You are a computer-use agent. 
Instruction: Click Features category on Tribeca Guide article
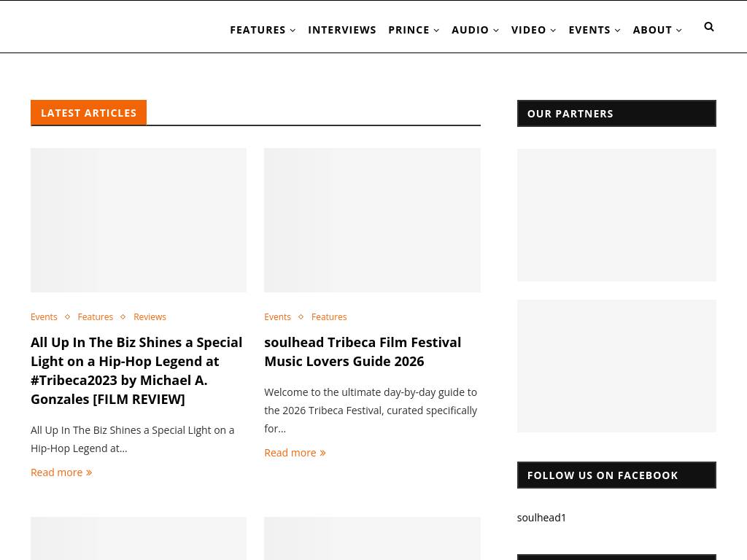(329, 316)
